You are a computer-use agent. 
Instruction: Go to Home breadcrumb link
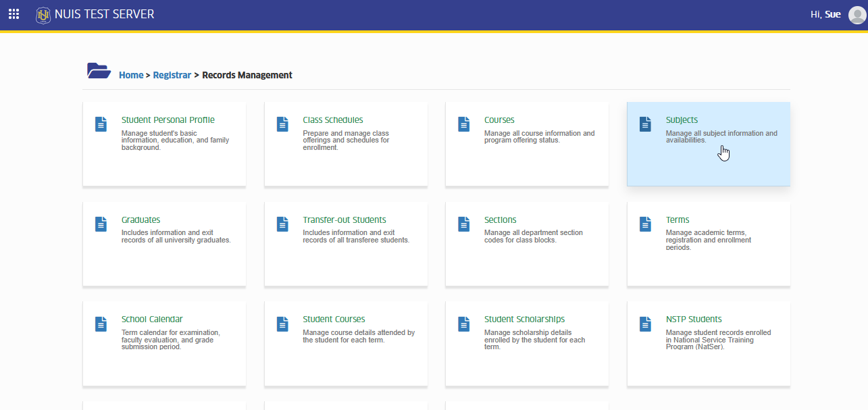pyautogui.click(x=131, y=75)
